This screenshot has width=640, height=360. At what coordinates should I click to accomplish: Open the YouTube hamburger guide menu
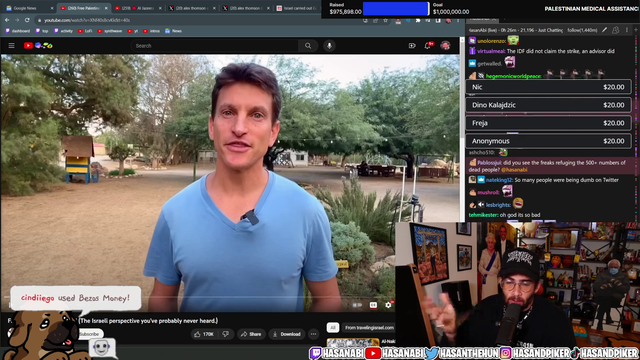(11, 46)
